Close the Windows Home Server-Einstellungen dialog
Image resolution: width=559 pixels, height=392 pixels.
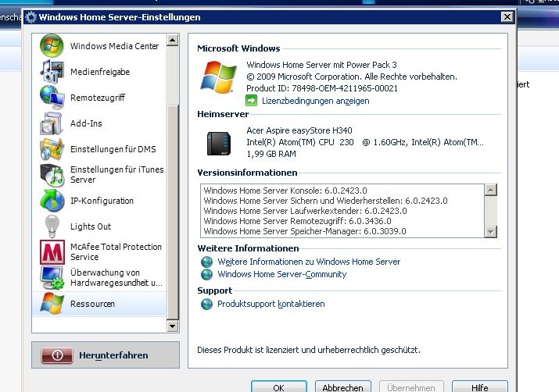pos(507,16)
